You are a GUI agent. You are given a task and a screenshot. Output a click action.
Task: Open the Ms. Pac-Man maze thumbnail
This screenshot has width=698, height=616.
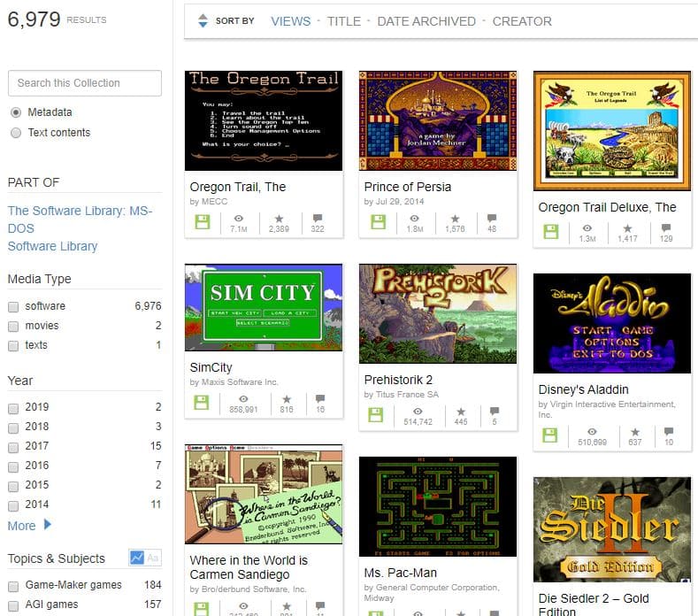438,506
